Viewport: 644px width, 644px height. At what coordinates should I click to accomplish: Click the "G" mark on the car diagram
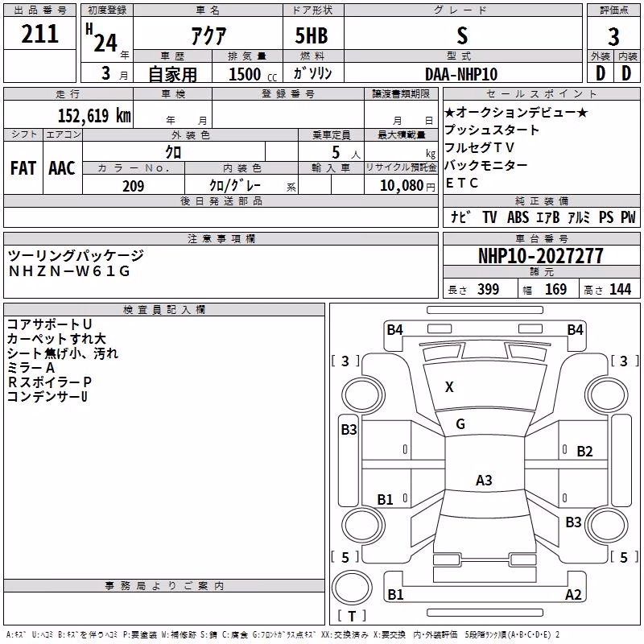[460, 424]
